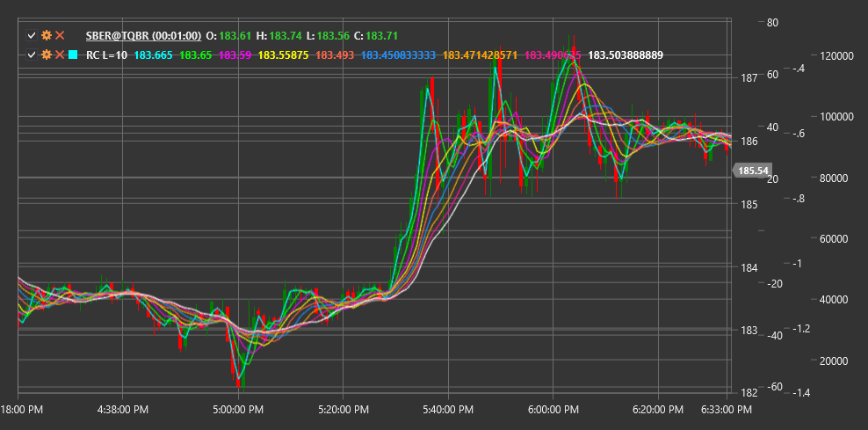This screenshot has height=430, width=868.
Task: Click the cyan color swatch of RC indicator
Action: tap(73, 55)
